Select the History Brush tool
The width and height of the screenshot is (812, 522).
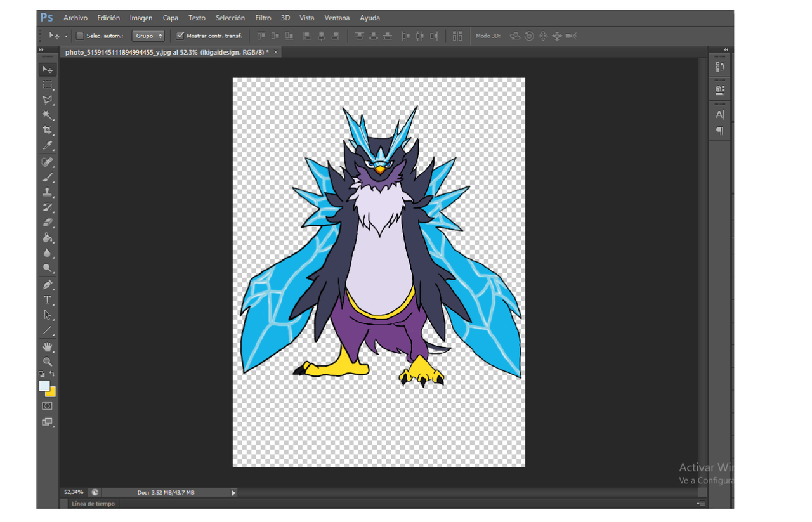click(48, 207)
